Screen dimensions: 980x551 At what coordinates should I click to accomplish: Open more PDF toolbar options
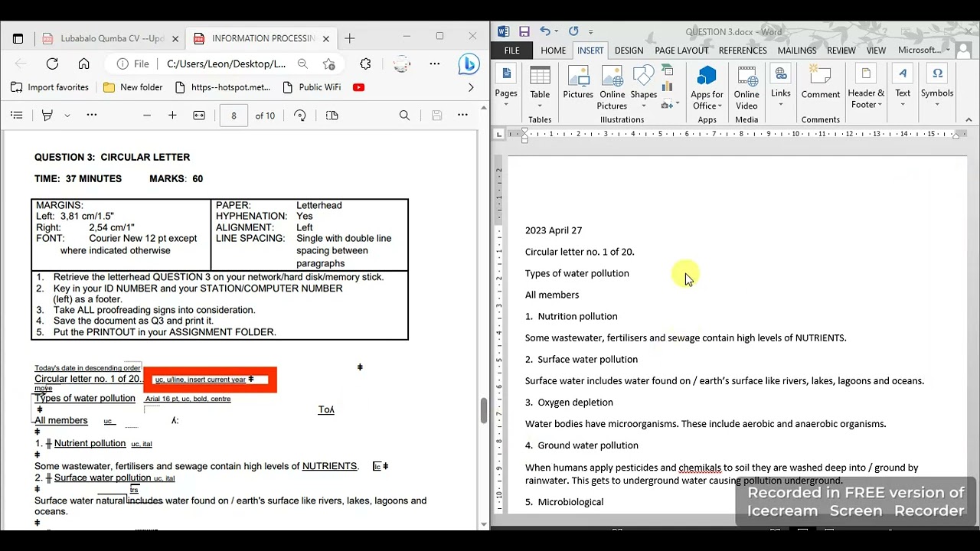[462, 116]
